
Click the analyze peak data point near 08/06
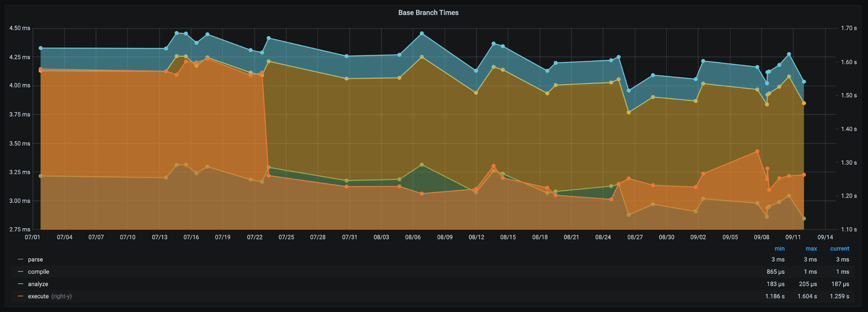tap(422, 33)
